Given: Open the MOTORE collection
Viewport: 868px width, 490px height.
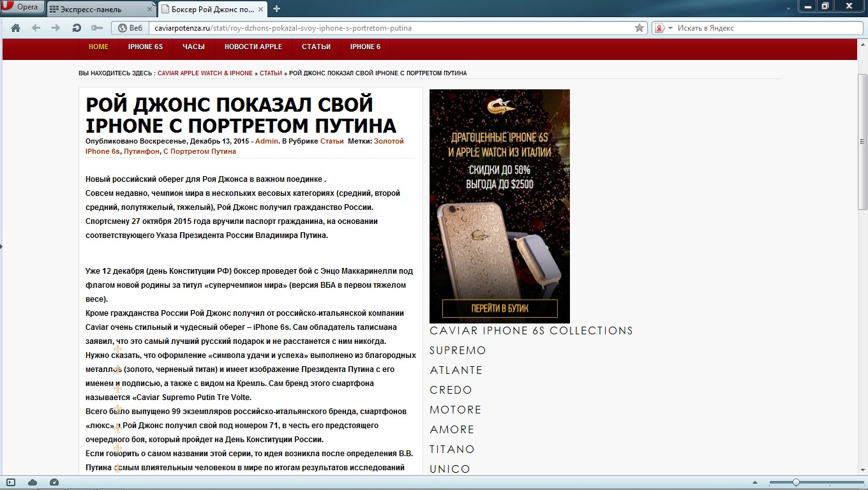Looking at the screenshot, I should tap(455, 410).
